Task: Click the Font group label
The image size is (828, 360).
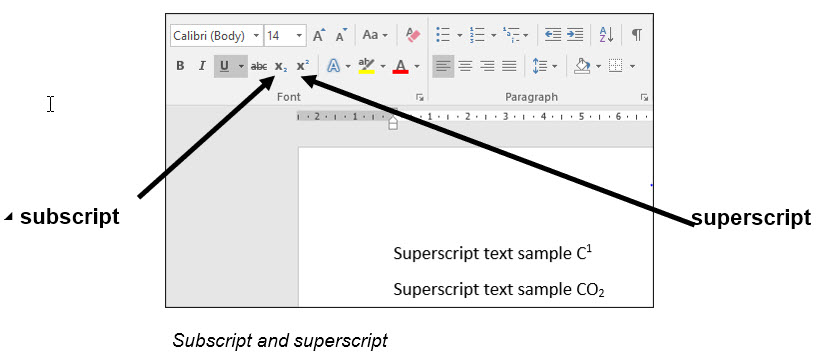Action: (x=288, y=97)
